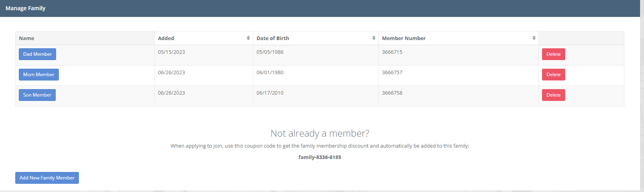
Task: Sort by Date of Birth arrow icon
Action: (374, 38)
